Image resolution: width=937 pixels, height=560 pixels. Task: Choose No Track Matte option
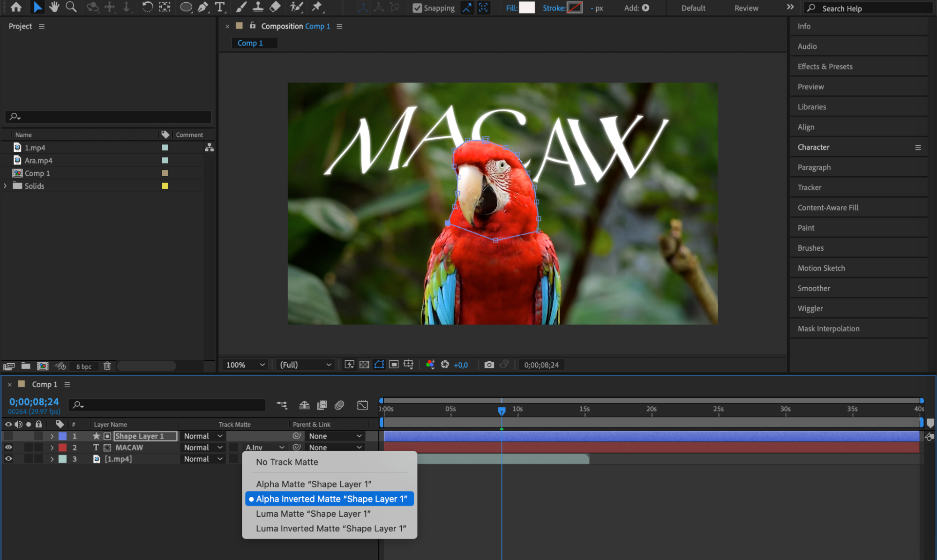point(287,462)
